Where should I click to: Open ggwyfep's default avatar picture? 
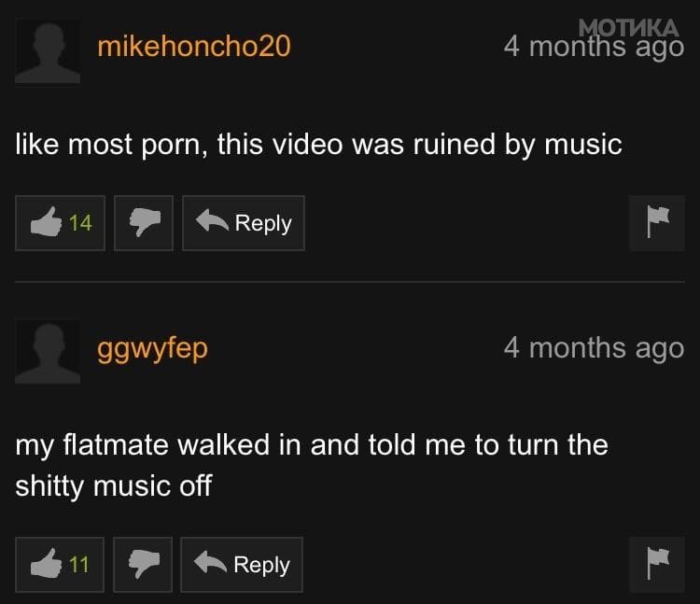point(48,351)
